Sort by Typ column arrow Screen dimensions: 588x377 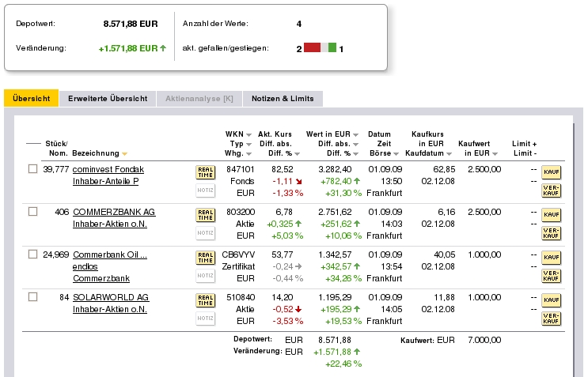coord(248,144)
